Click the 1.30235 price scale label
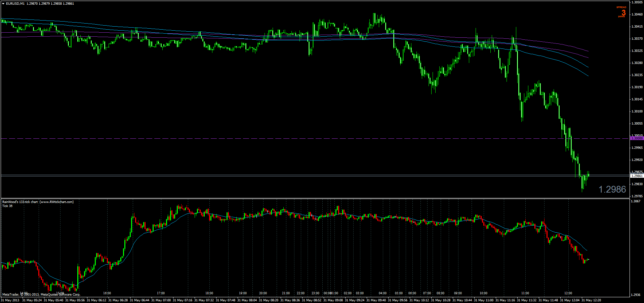The width and height of the screenshot is (644, 303). pos(637,75)
